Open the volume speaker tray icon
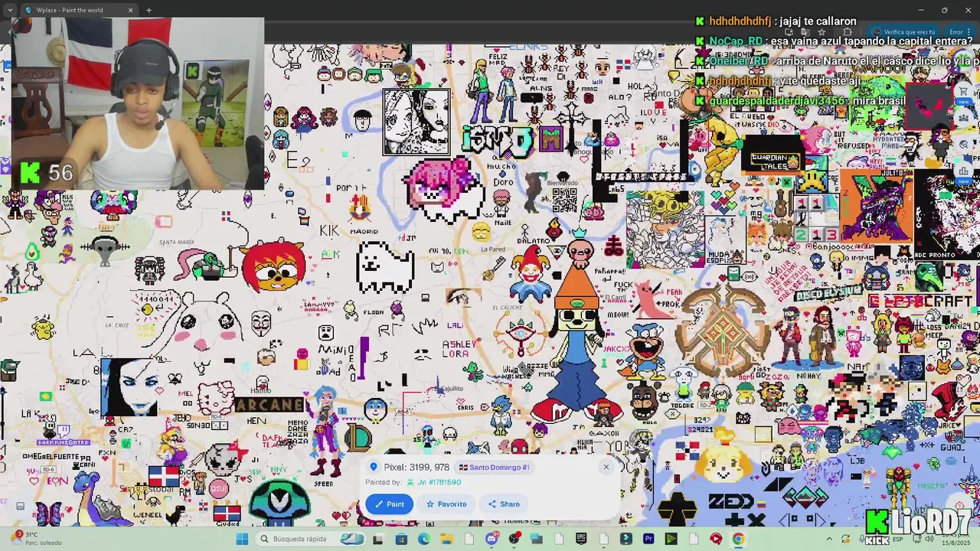The width and height of the screenshot is (980, 551). click(x=929, y=539)
